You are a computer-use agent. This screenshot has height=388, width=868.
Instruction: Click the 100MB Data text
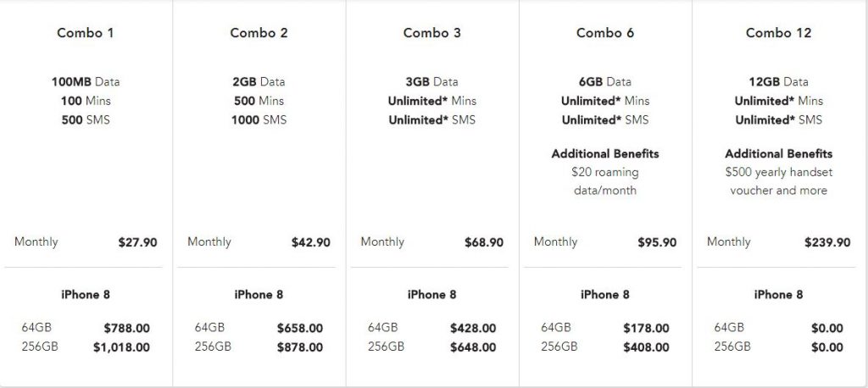pyautogui.click(x=86, y=82)
